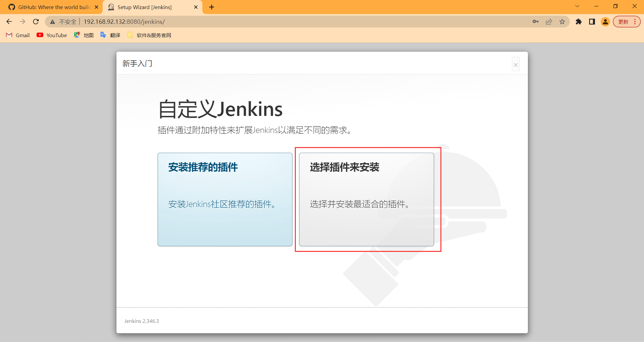
Task: Share this page icon
Action: [x=549, y=22]
